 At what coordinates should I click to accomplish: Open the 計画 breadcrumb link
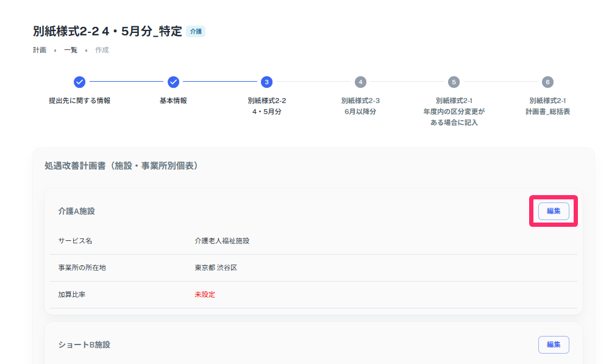(40, 50)
